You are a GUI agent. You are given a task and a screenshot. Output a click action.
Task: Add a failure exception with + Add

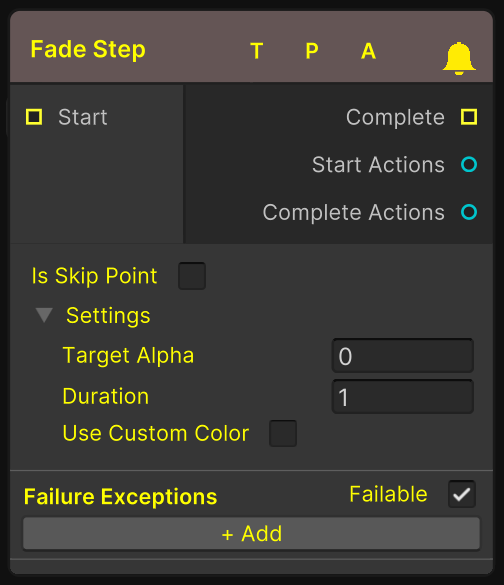pos(251,534)
